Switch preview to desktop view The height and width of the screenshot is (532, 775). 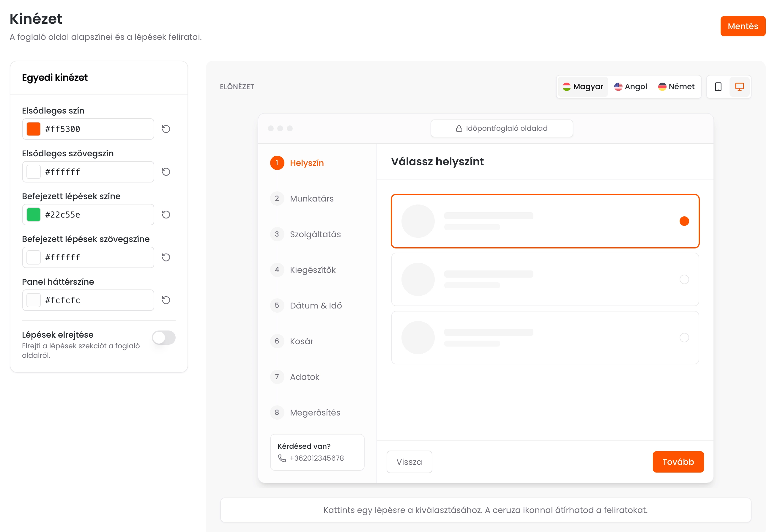coord(740,87)
